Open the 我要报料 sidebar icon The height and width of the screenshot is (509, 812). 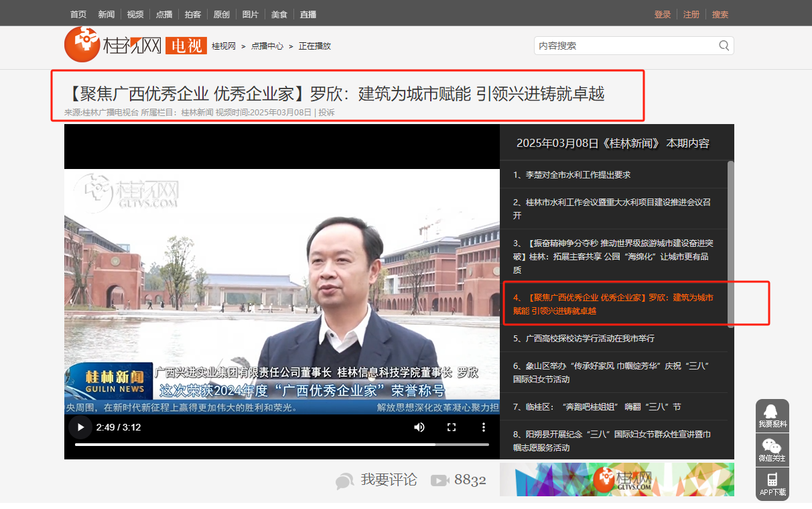(x=772, y=416)
